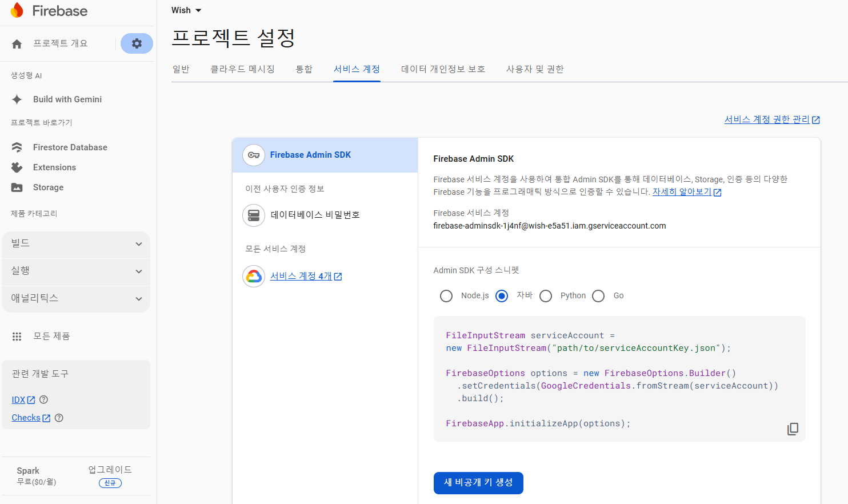Open Extensions shortcut
Viewport: 848px width, 504px height.
[54, 167]
